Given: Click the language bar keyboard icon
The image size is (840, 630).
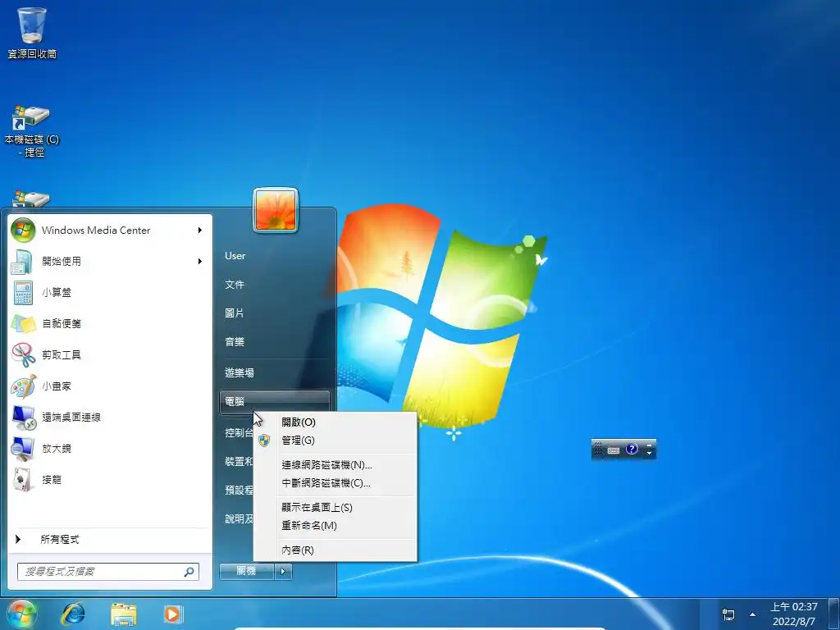Looking at the screenshot, I should tap(614, 450).
